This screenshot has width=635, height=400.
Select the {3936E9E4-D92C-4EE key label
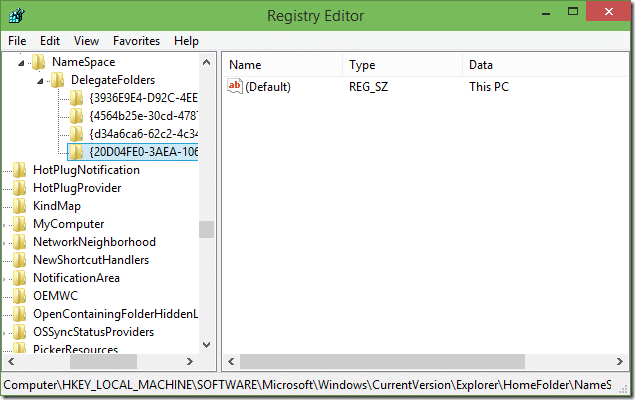pos(143,98)
